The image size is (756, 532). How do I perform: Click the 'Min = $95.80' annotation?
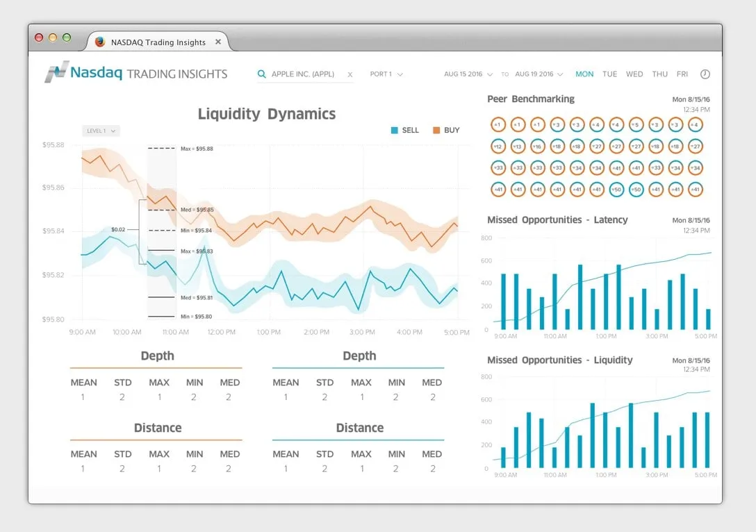196,317
